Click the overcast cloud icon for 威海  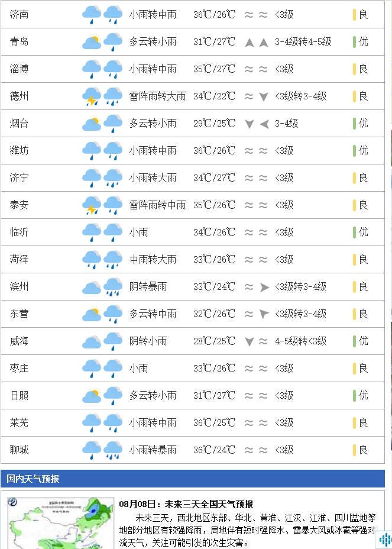coord(92,342)
